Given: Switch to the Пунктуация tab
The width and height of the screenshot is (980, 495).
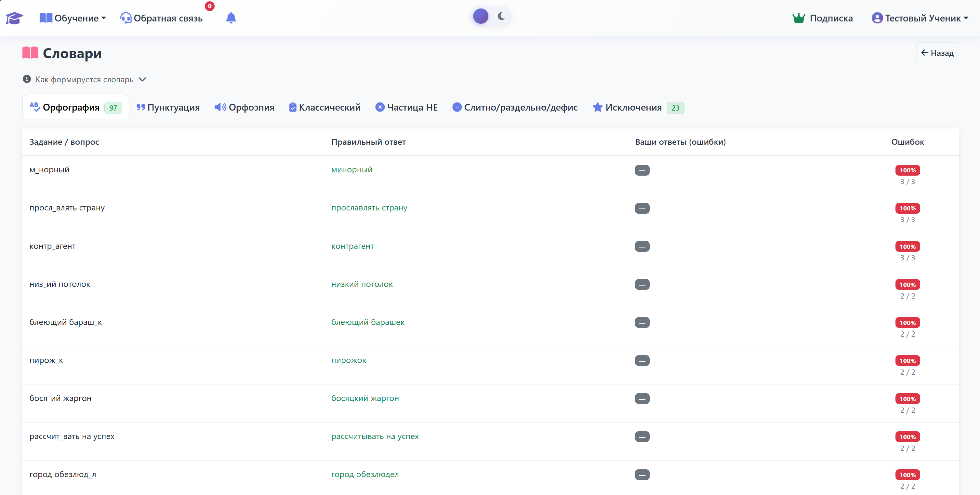Looking at the screenshot, I should 168,107.
